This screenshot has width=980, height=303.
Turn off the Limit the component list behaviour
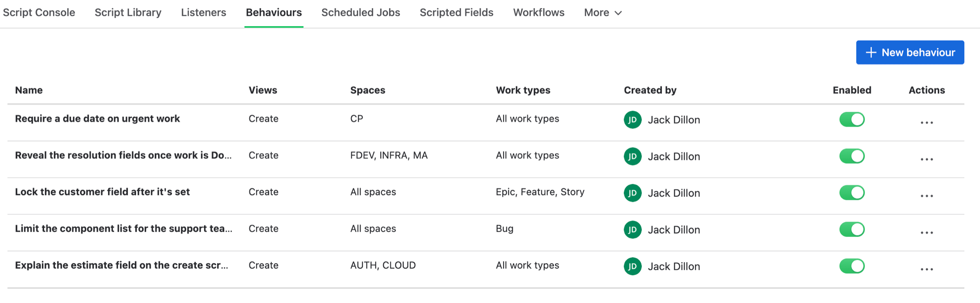(852, 229)
